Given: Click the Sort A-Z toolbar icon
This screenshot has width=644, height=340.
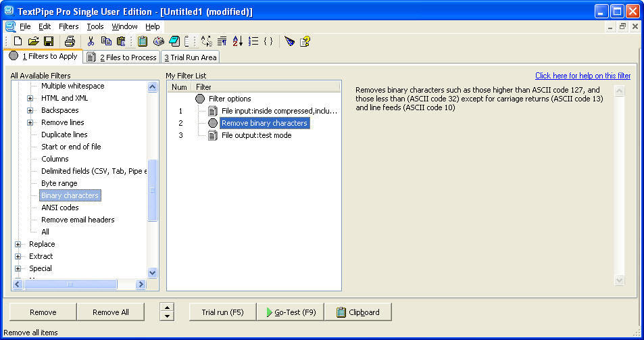Looking at the screenshot, I should point(237,41).
